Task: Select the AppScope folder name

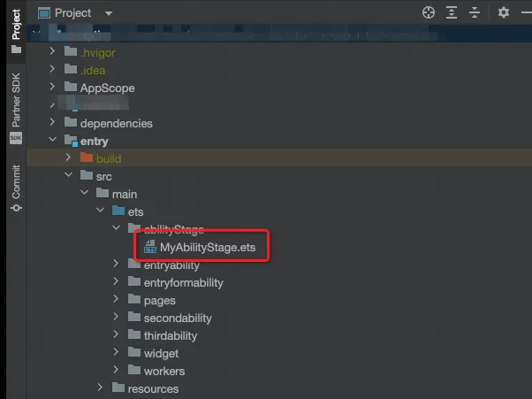Action: click(x=108, y=88)
